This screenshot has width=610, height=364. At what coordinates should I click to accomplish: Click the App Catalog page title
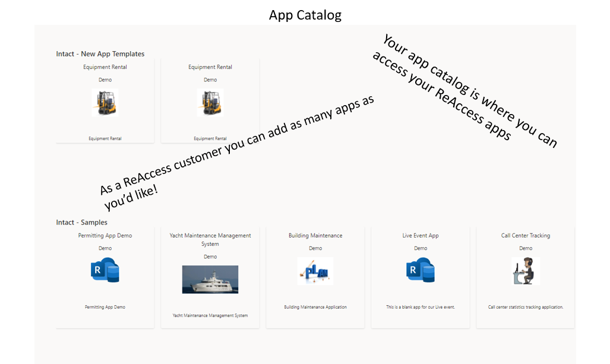[x=305, y=14]
